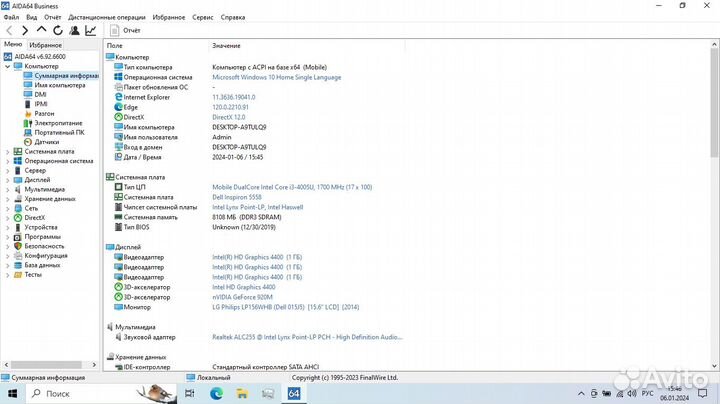Collapse the Компьютер tree node
Image resolution: width=720 pixels, height=404 pixels.
click(8, 66)
